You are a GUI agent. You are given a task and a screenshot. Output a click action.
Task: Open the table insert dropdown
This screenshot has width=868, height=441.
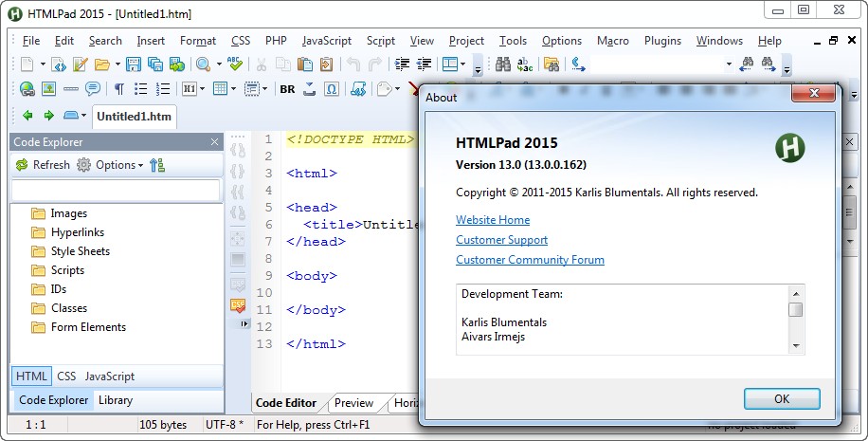click(x=233, y=88)
